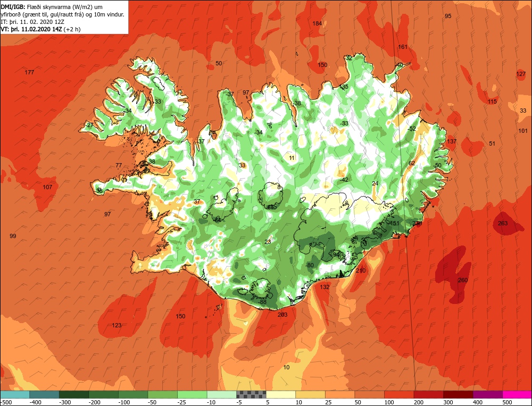532x406 pixels.
Task: Click the legend label -200
Action: pos(95,402)
